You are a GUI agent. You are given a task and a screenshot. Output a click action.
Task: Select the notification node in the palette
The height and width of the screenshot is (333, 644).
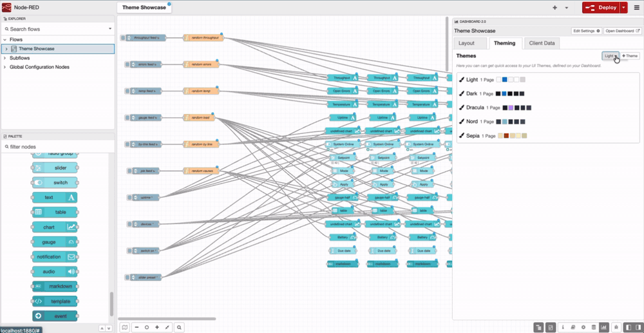(55, 257)
